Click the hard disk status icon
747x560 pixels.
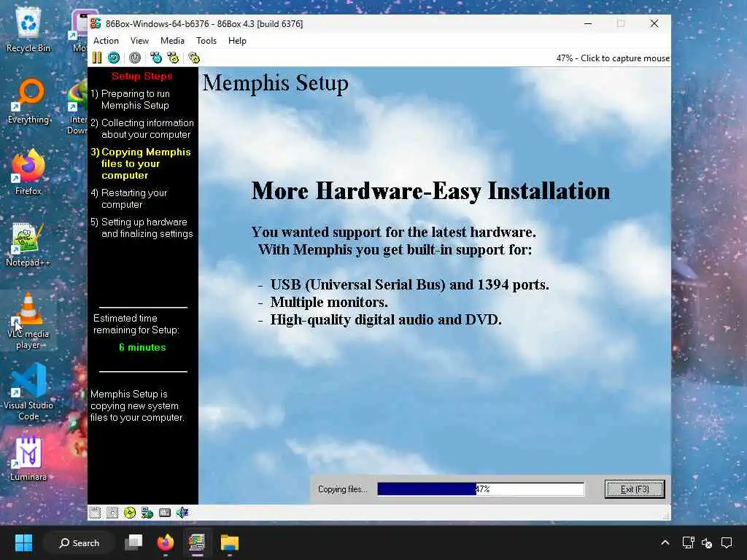point(165,513)
